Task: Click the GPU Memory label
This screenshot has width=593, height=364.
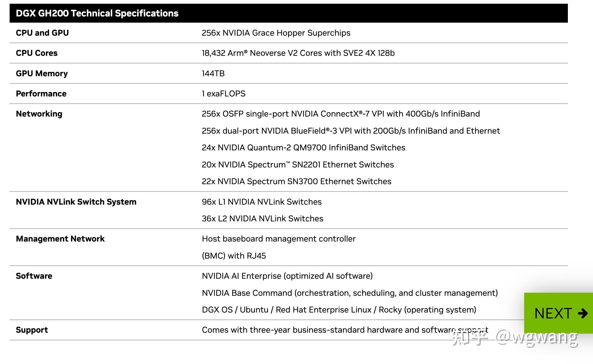Action: pos(42,73)
